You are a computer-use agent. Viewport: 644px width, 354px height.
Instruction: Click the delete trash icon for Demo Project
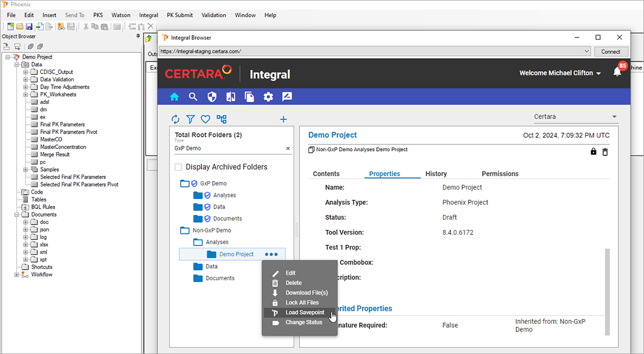pyautogui.click(x=605, y=152)
